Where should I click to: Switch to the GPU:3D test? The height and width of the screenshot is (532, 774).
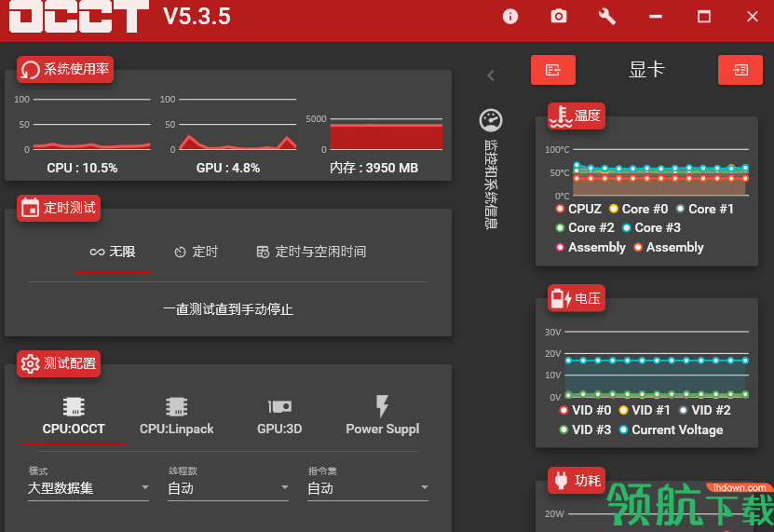coord(279,416)
